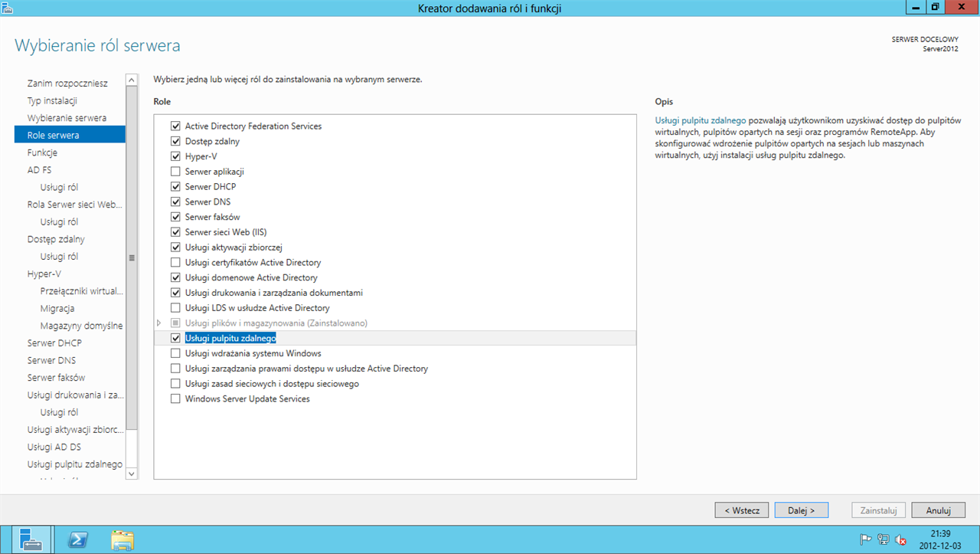Open Server Manager from the taskbar
This screenshot has height=554, width=980.
(x=31, y=539)
